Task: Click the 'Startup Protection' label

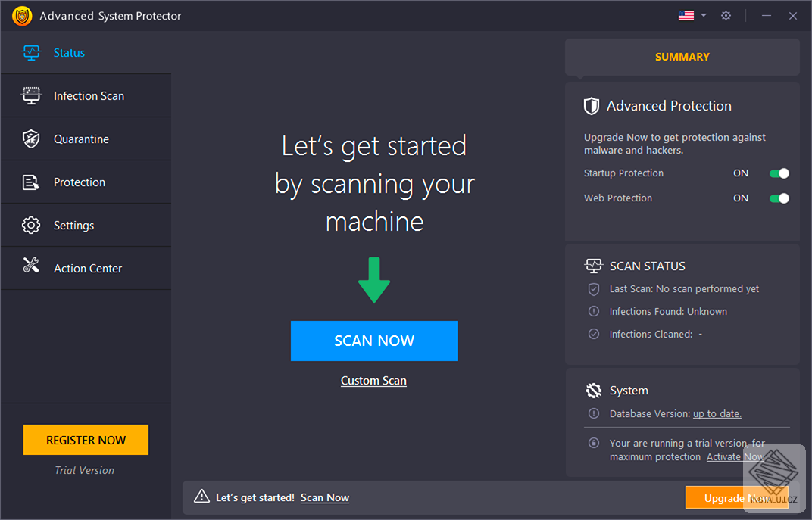Action: pos(623,173)
